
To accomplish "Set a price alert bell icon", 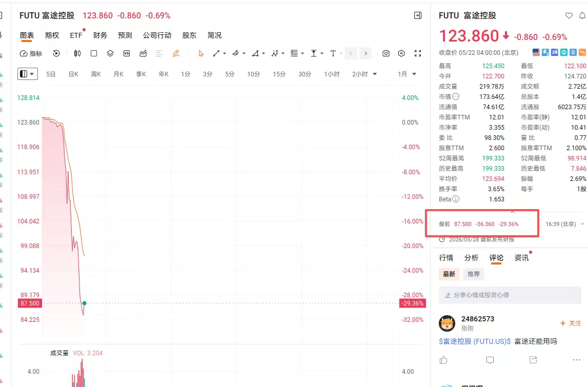I will 582,15.
